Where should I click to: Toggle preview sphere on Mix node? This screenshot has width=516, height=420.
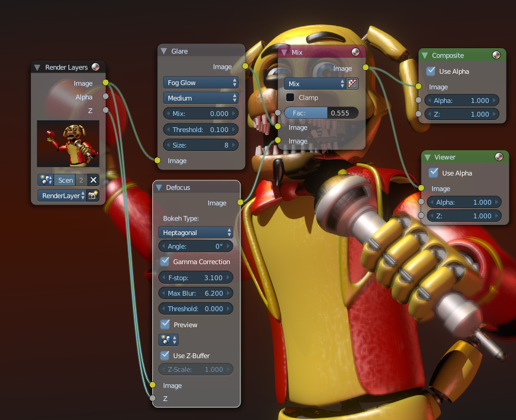(x=355, y=52)
